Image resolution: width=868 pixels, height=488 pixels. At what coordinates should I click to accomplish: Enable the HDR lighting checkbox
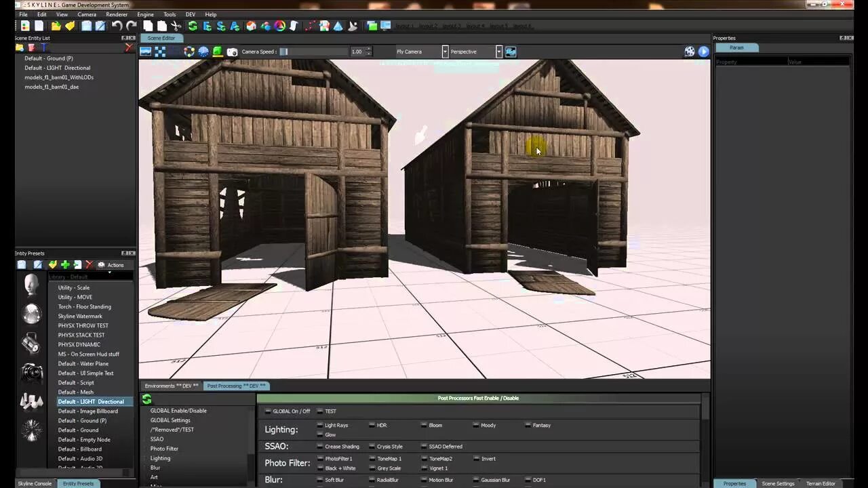click(x=372, y=425)
